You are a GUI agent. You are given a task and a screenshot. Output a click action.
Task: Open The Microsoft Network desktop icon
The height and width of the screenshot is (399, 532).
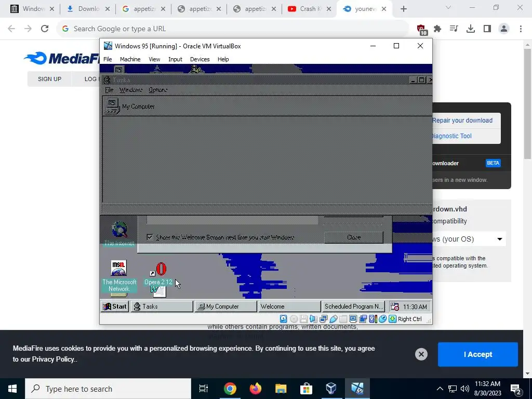(x=119, y=276)
